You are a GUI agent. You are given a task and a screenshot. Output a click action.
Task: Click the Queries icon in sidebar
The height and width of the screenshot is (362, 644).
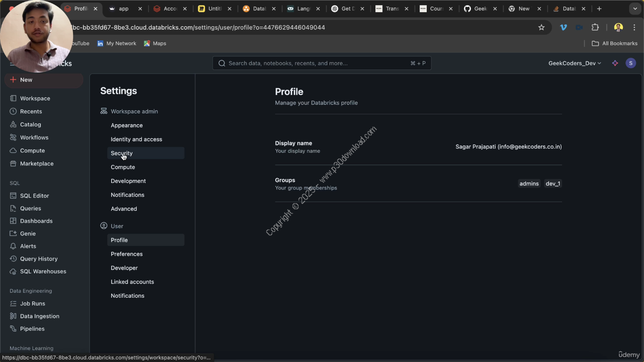point(13,208)
